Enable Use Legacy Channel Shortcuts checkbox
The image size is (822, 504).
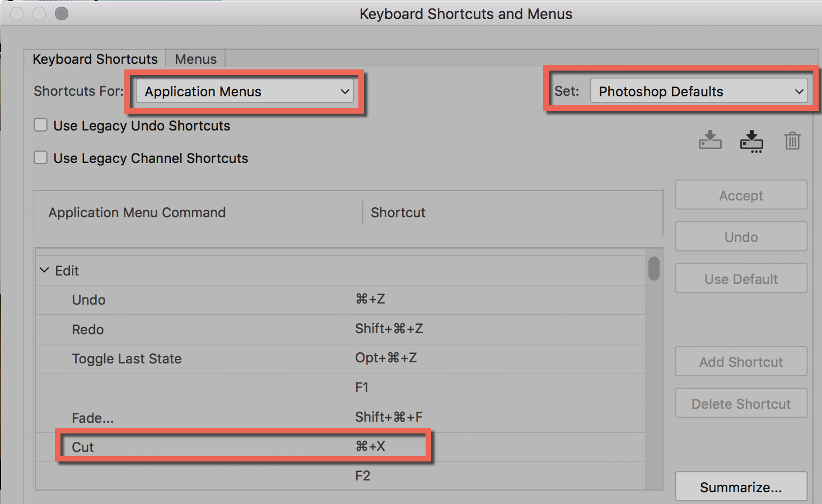pyautogui.click(x=41, y=157)
